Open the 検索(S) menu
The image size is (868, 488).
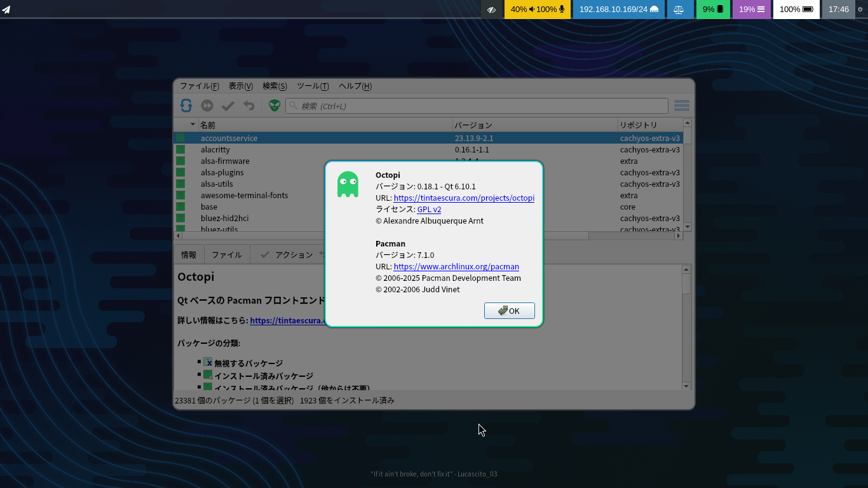(275, 86)
